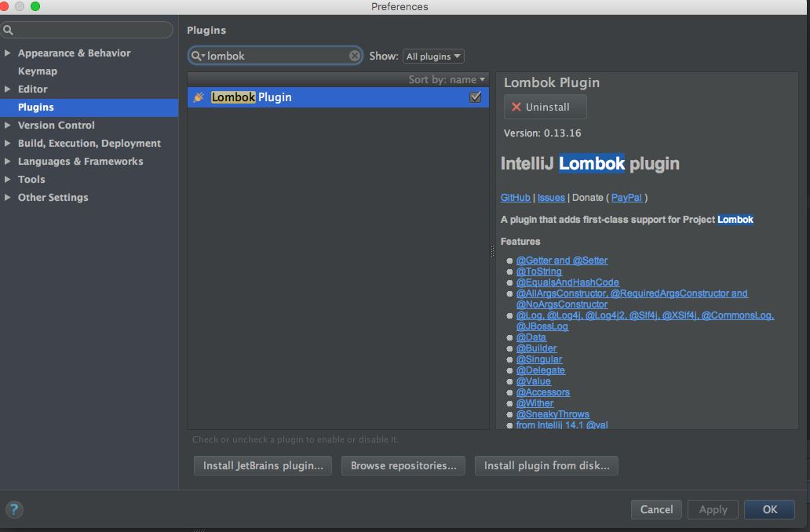Open the Sort by name dropdown
Viewport: 810px width, 532px height.
coord(447,79)
